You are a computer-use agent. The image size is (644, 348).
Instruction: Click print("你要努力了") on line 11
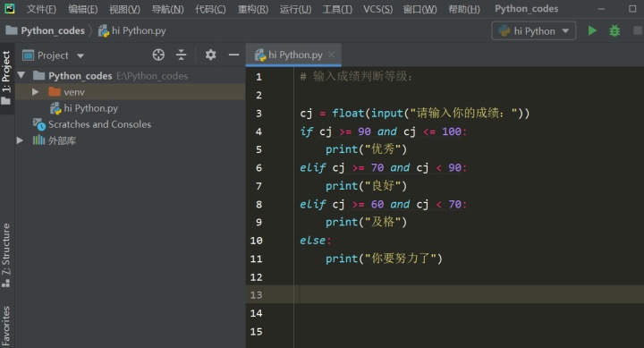click(x=384, y=259)
